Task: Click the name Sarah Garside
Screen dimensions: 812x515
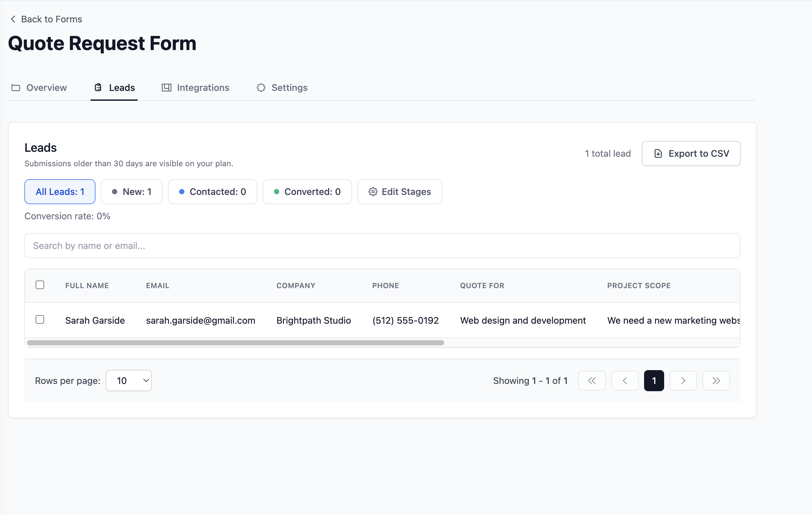Action: tap(95, 320)
